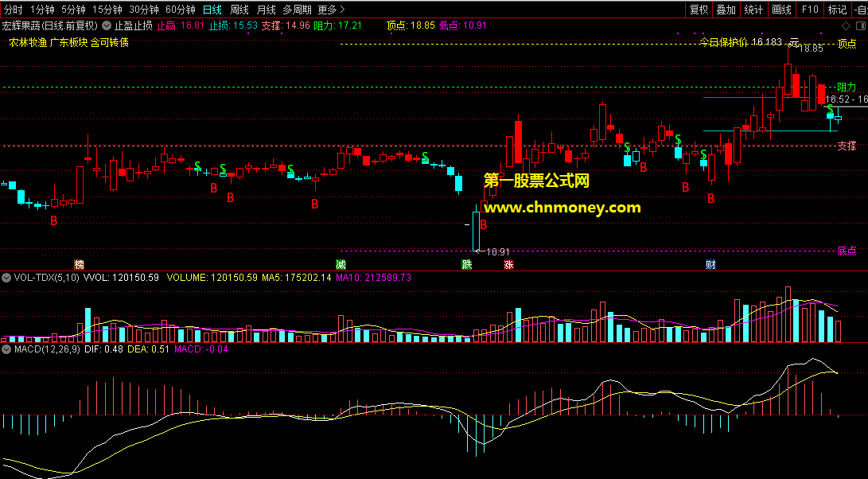Select the 月线 monthly chart tab

click(x=267, y=10)
